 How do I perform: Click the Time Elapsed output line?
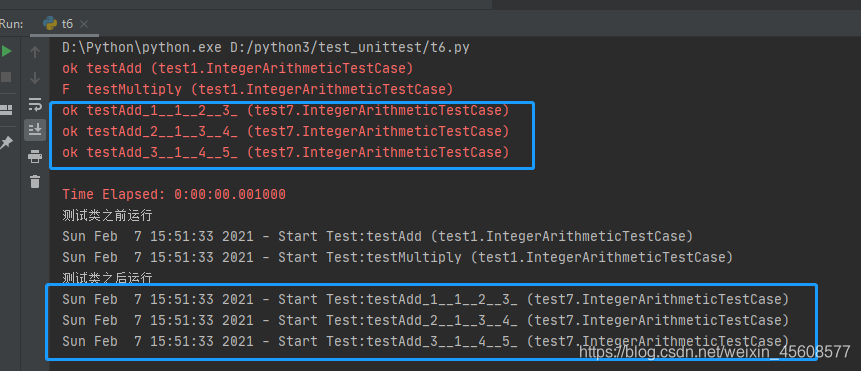point(174,194)
